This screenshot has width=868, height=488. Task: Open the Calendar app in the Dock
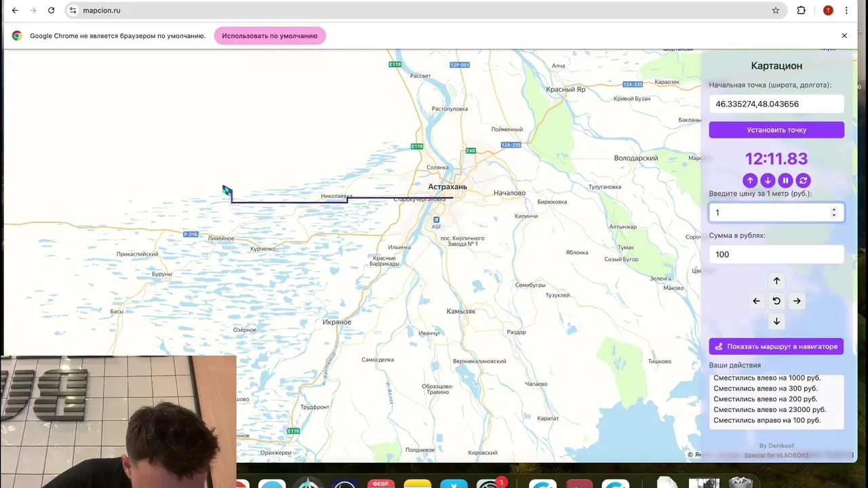coord(382,484)
